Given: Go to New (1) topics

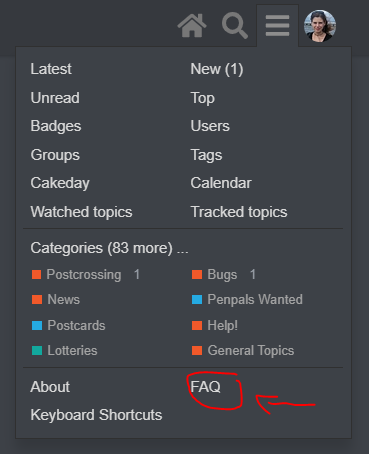Looking at the screenshot, I should coord(217,69).
